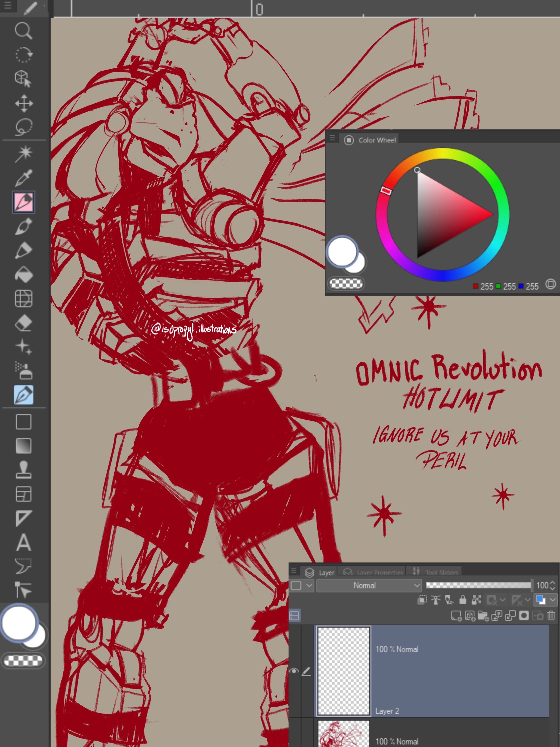Select the Decoration sparkle tool
Viewport: 560px width, 747px height.
click(x=24, y=347)
